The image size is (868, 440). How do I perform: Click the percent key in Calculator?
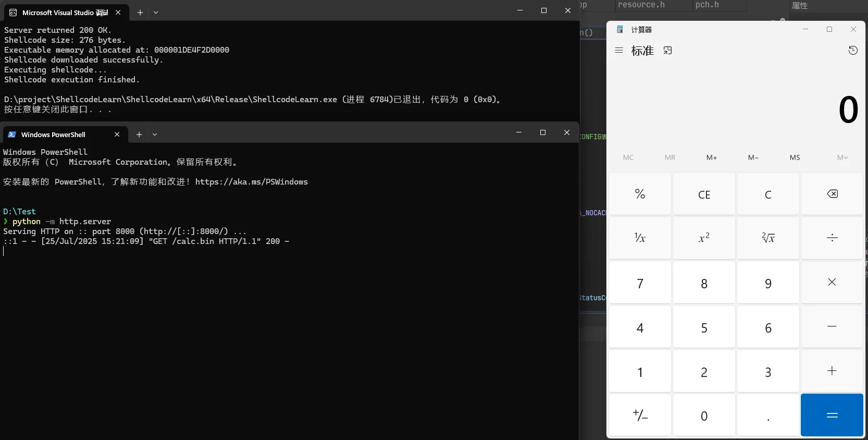point(640,194)
